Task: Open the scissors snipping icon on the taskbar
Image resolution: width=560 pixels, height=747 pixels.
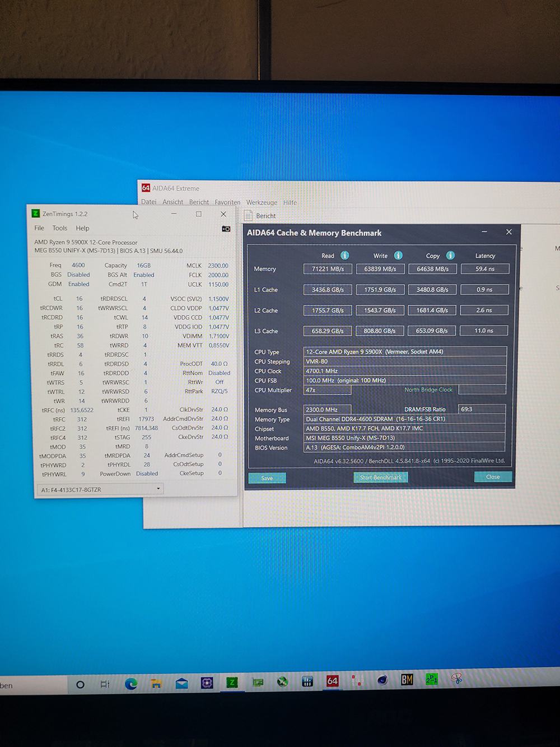Action: pyautogui.click(x=457, y=679)
